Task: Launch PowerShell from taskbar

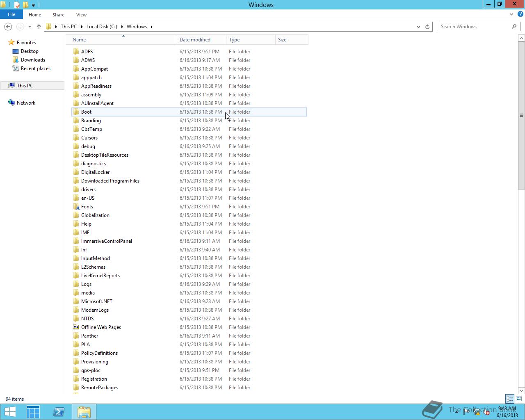Action: pyautogui.click(x=59, y=412)
